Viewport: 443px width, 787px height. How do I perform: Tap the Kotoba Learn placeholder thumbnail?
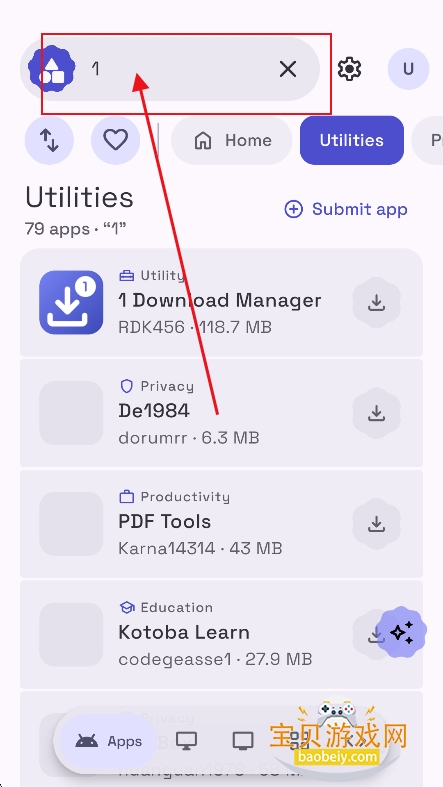coord(71,634)
